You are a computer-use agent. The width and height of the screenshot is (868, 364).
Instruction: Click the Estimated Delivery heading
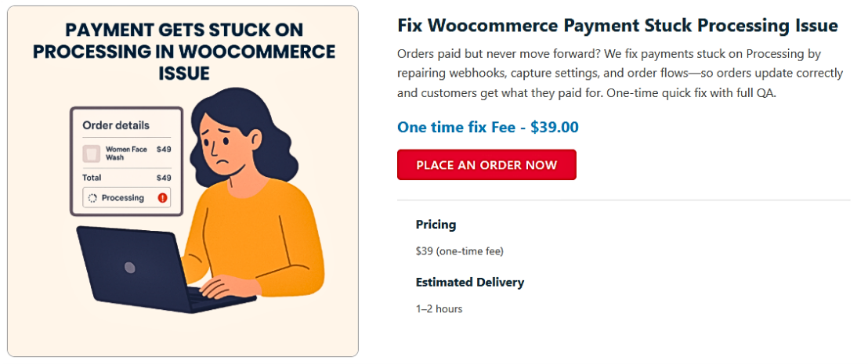[x=469, y=282]
